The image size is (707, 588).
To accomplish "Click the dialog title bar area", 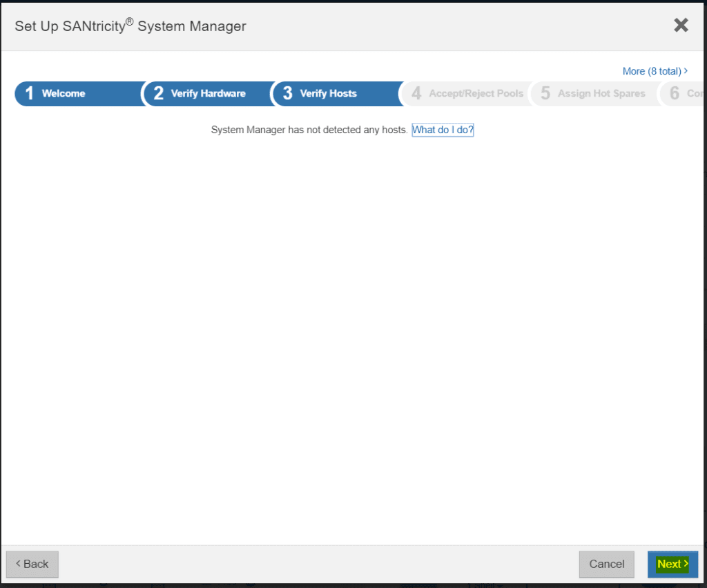I will click(x=130, y=26).
